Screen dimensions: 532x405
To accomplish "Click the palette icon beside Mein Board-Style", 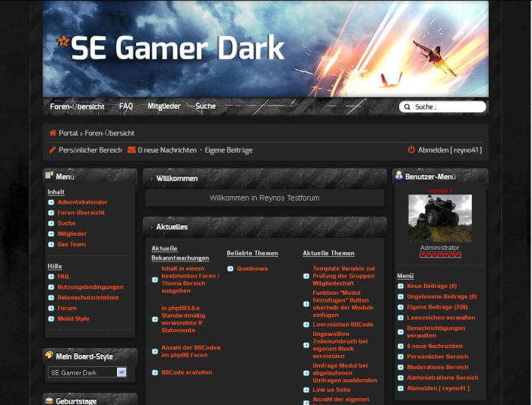I will (x=49, y=355).
